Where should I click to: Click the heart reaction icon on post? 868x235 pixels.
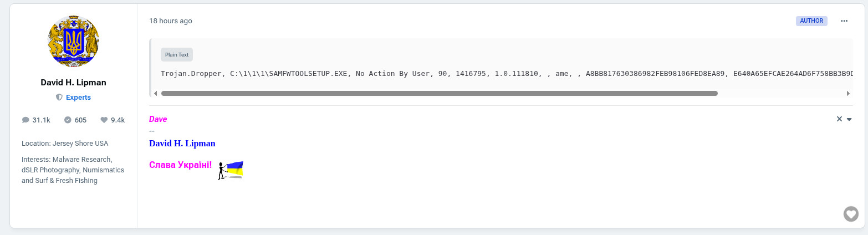[851, 213]
